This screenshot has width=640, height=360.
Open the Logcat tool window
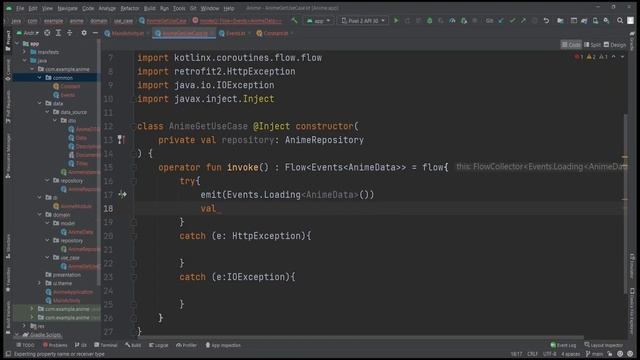pyautogui.click(x=159, y=345)
